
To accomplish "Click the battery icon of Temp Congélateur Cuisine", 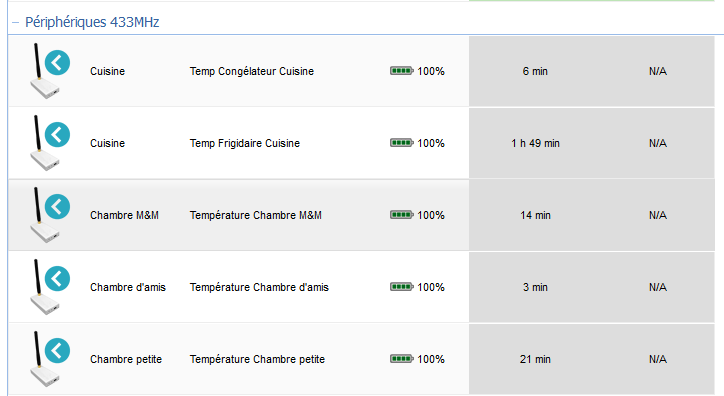I will (x=402, y=71).
